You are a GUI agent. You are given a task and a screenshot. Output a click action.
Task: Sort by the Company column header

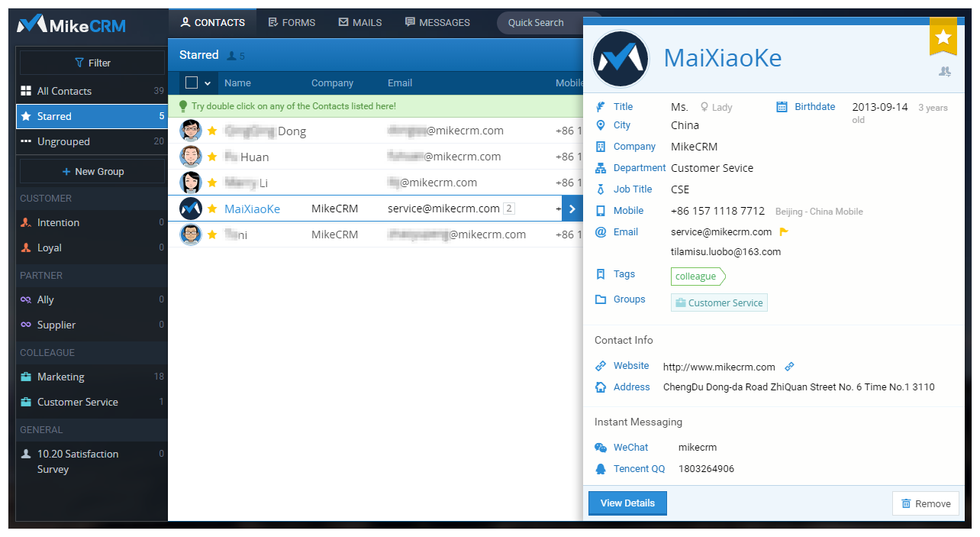332,83
